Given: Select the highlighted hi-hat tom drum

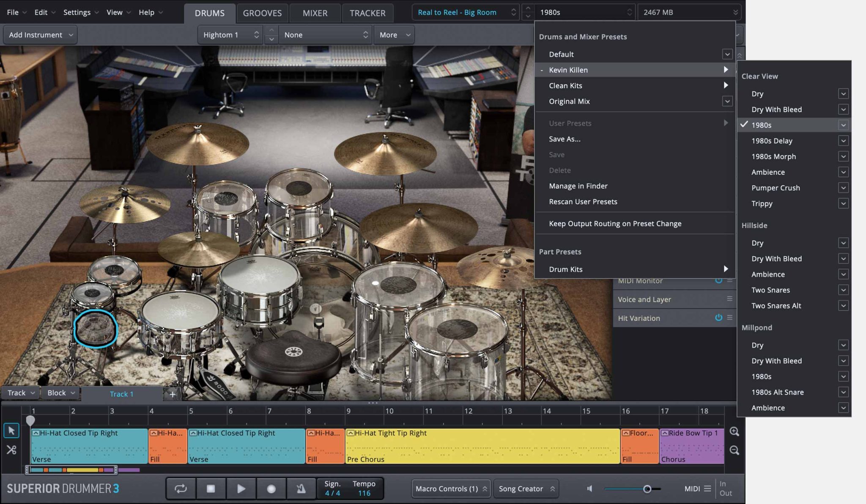Looking at the screenshot, I should 96,329.
